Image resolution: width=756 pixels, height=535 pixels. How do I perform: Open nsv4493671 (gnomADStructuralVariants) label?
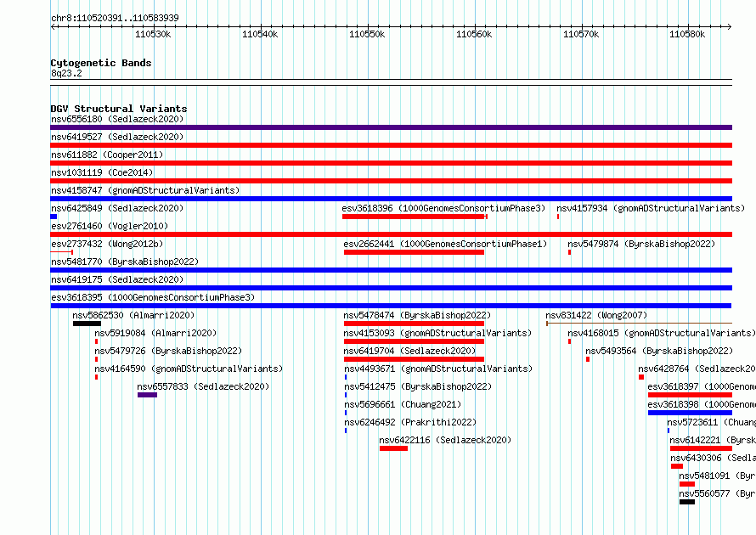pos(438,369)
